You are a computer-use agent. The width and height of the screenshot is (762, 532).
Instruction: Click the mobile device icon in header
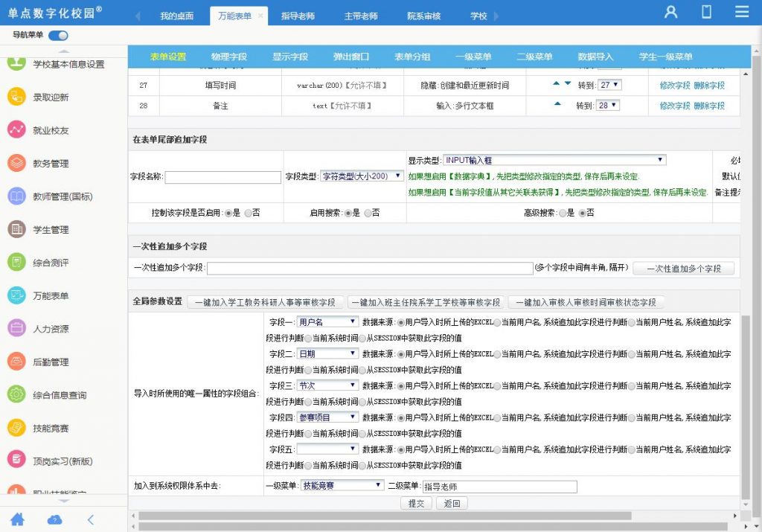coord(707,12)
